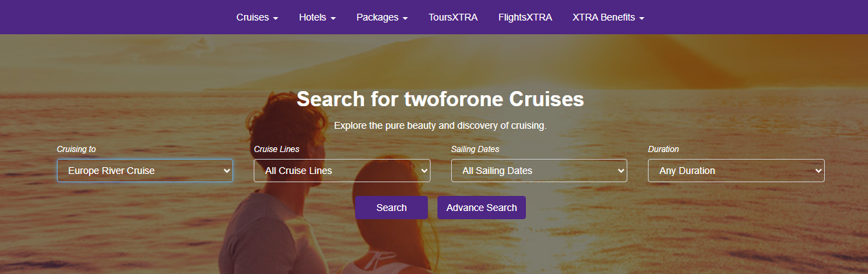This screenshot has width=868, height=274.
Task: Click the 'Explore the pure beauty' subtitle text
Action: pyautogui.click(x=439, y=126)
